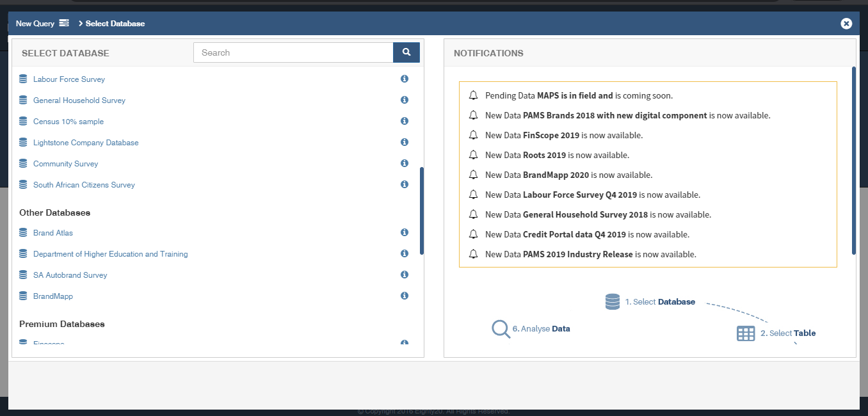868x416 pixels.
Task: Click the bell icon for FinScope 2019
Action: pos(474,135)
